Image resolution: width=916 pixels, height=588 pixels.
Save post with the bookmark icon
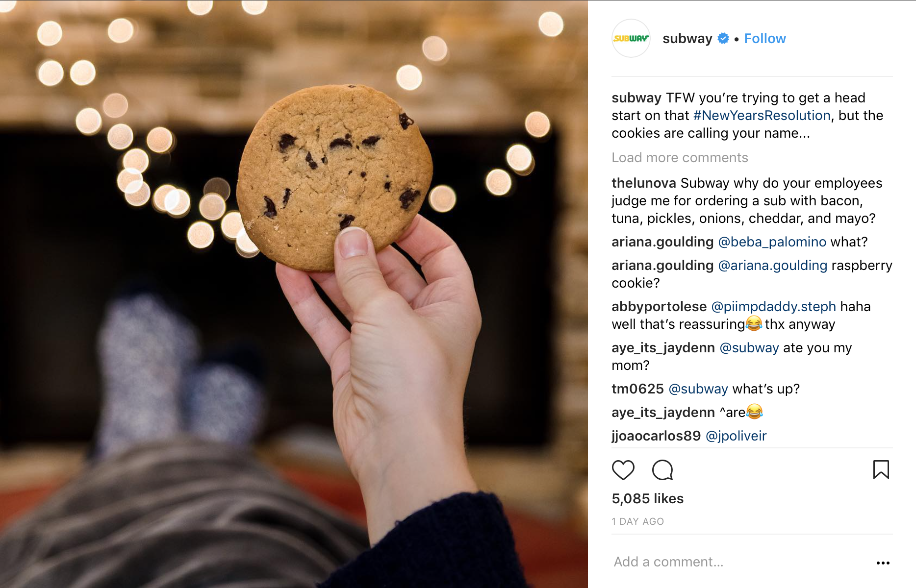tap(881, 469)
